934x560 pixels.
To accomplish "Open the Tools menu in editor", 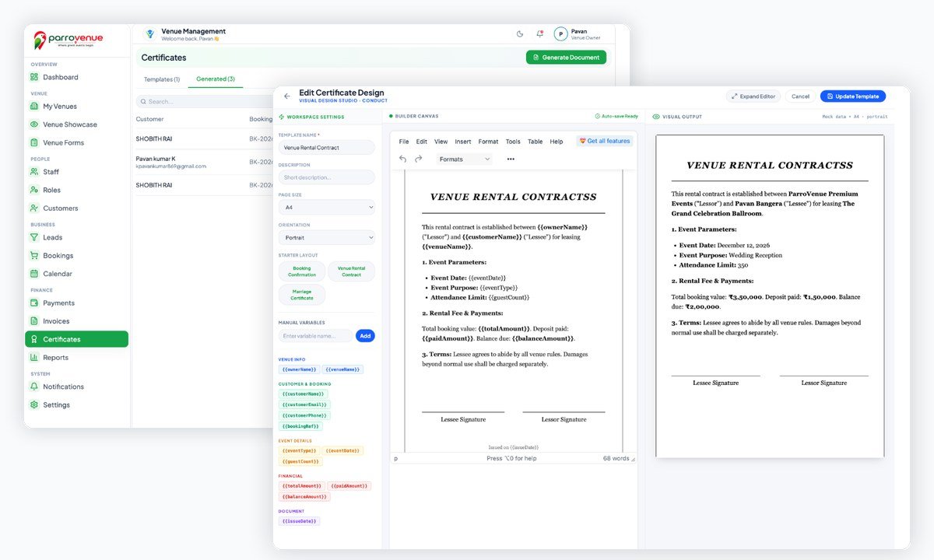I will 513,142.
